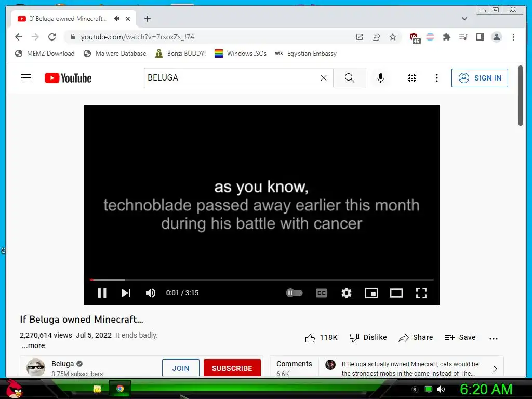The height and width of the screenshot is (399, 532).
Task: Pause the playing video
Action: (102, 293)
